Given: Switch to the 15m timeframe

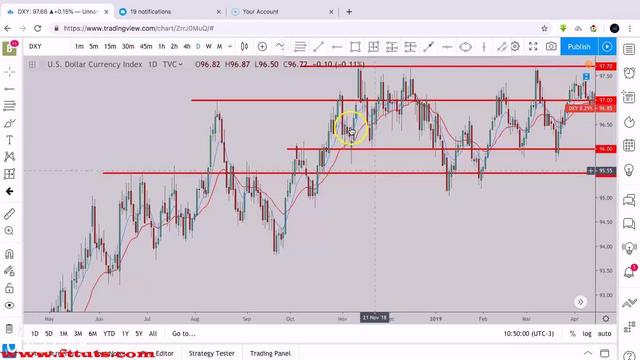Looking at the screenshot, I should tap(110, 47).
